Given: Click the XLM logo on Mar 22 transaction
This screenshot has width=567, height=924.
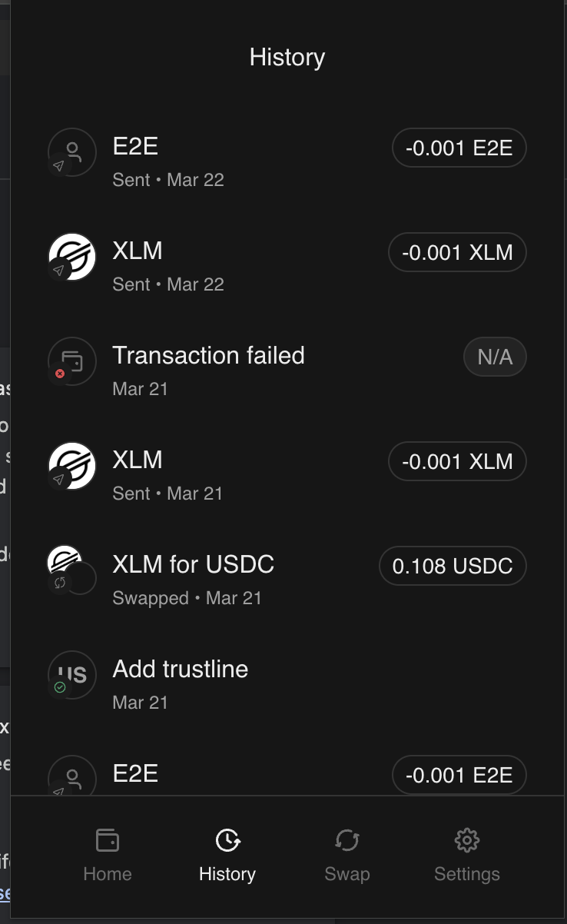Looking at the screenshot, I should pos(72,256).
